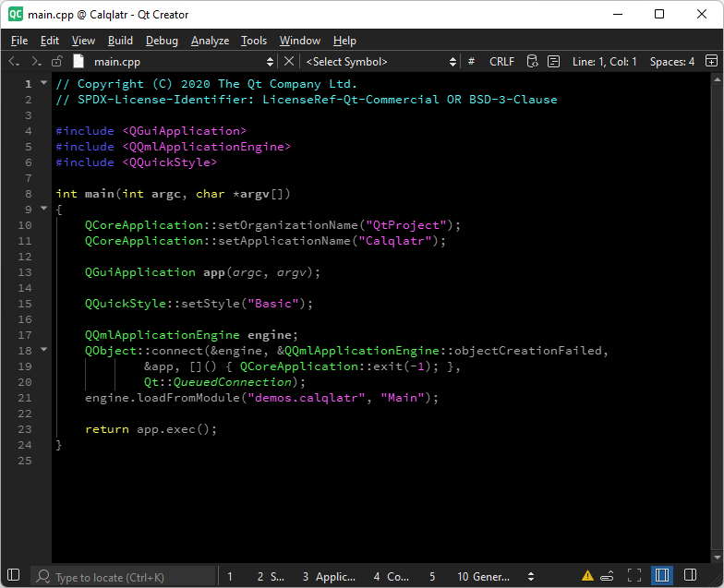The width and height of the screenshot is (724, 588).
Task: Go back in navigation history
Action: [14, 61]
